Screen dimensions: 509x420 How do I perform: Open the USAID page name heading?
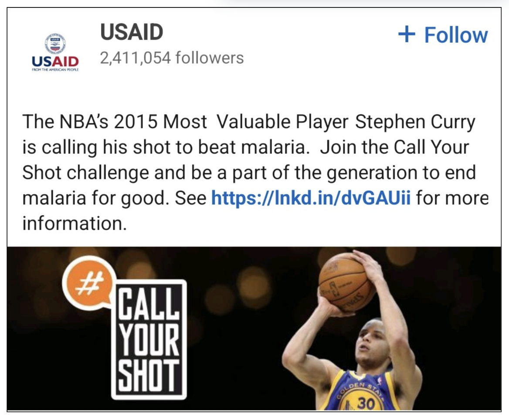(132, 32)
